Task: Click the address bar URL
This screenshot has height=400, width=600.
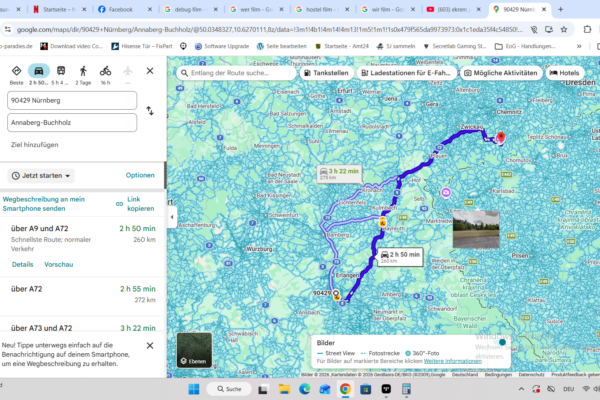Action: (x=269, y=29)
